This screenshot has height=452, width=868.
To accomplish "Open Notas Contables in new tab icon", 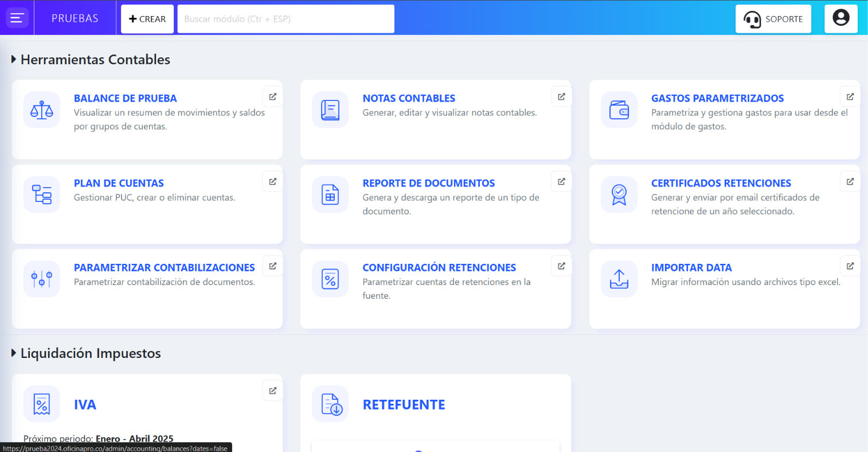I will pyautogui.click(x=561, y=96).
